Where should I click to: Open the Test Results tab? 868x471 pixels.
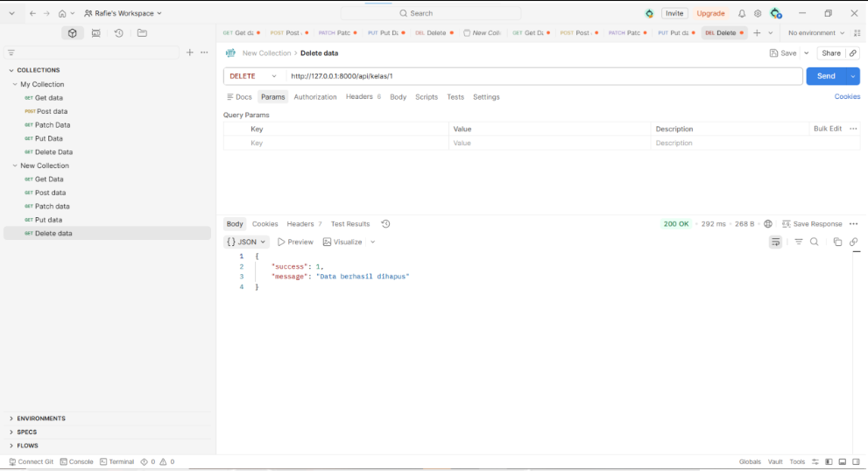349,223
